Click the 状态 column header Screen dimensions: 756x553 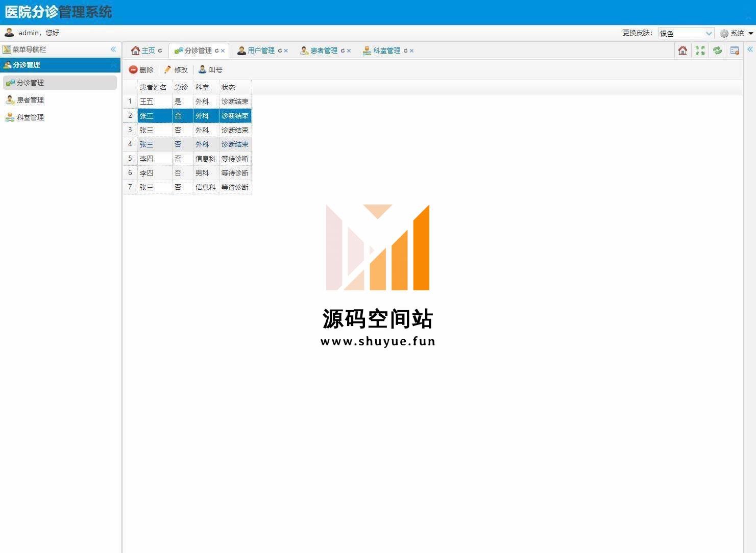[x=235, y=87]
